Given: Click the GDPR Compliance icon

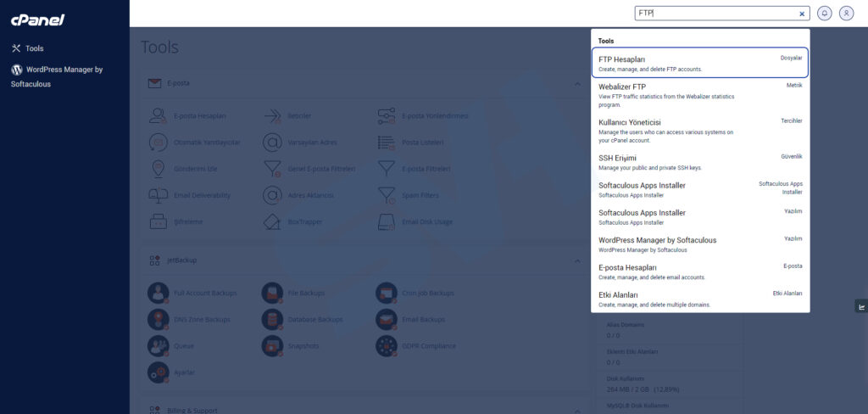Looking at the screenshot, I should [x=386, y=346].
